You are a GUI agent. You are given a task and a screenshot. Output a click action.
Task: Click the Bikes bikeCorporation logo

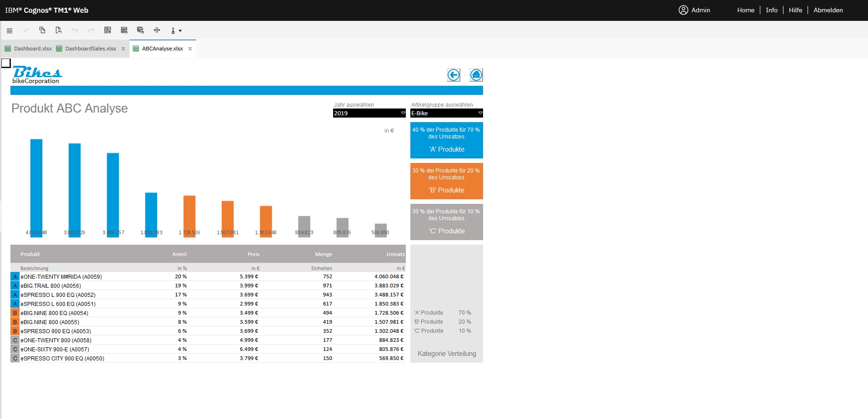(37, 75)
